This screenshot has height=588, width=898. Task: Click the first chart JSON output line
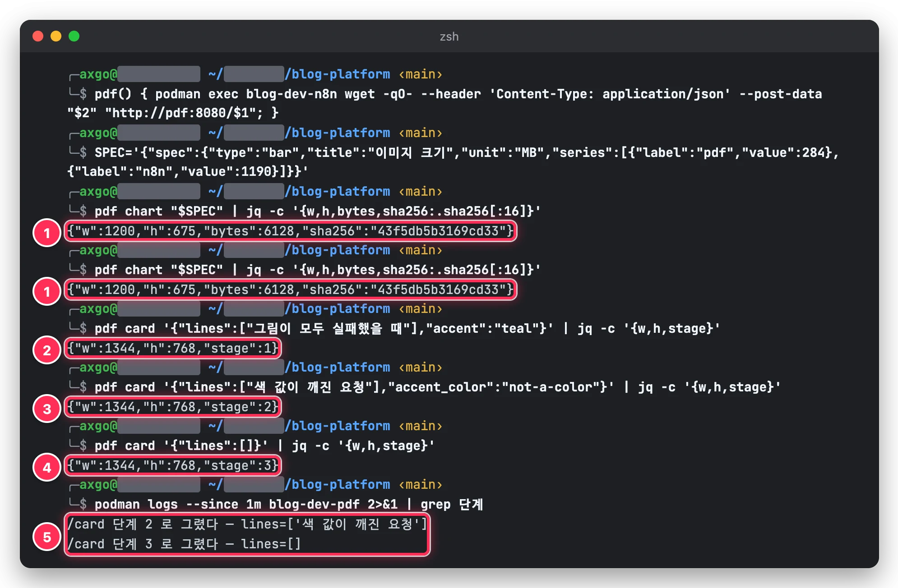291,231
